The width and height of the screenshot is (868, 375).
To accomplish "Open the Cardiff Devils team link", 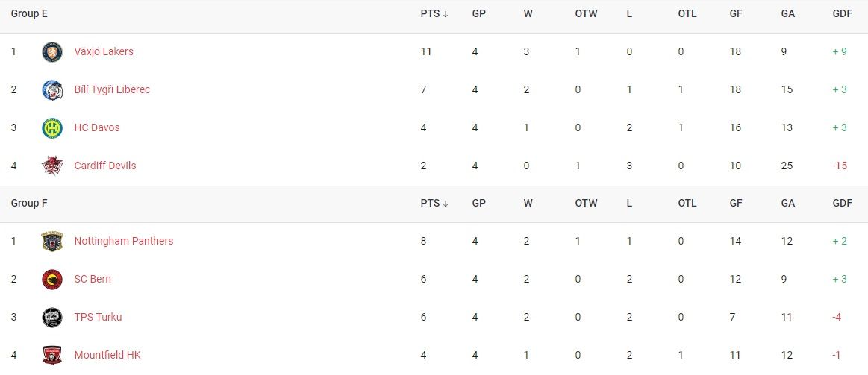I will click(x=105, y=166).
